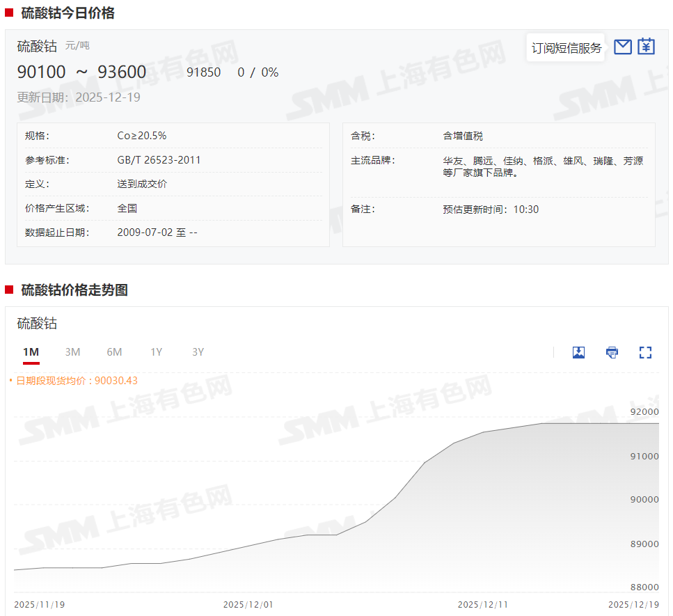Click the GB/T 26523-2011 standard text
Screen dimensions: 673x616
point(159,160)
